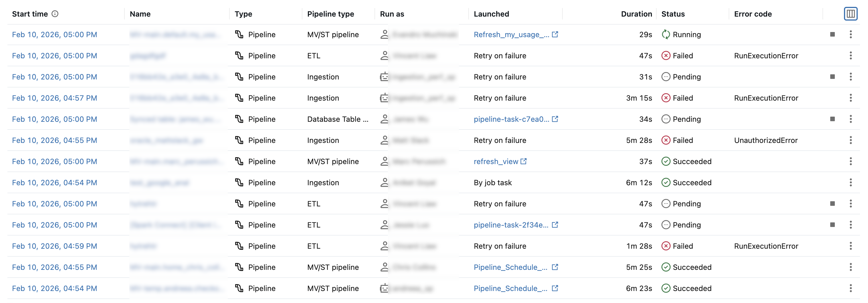The image size is (868, 303).
Task: Open run started Feb 10, 04:57 PM
Action: (55, 98)
